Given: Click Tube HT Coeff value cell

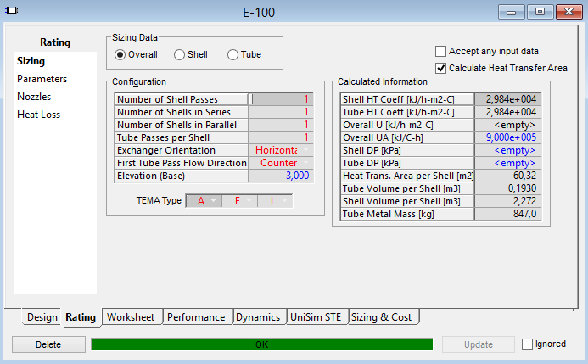Looking at the screenshot, I should [x=507, y=112].
